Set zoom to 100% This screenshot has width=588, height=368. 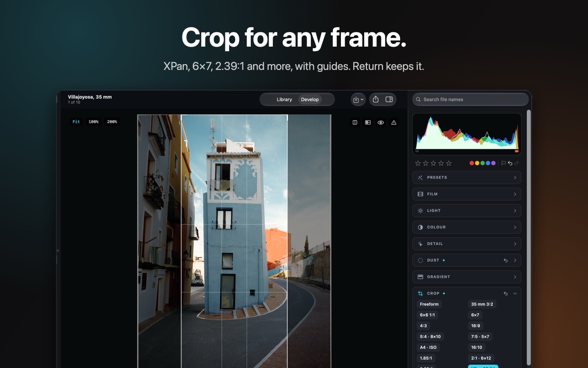94,122
